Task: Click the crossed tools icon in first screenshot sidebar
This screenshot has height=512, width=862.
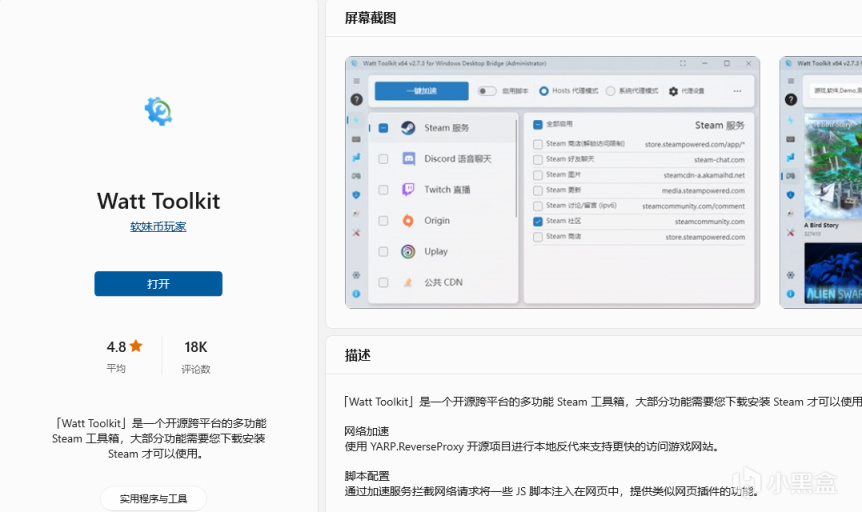Action: tap(356, 233)
